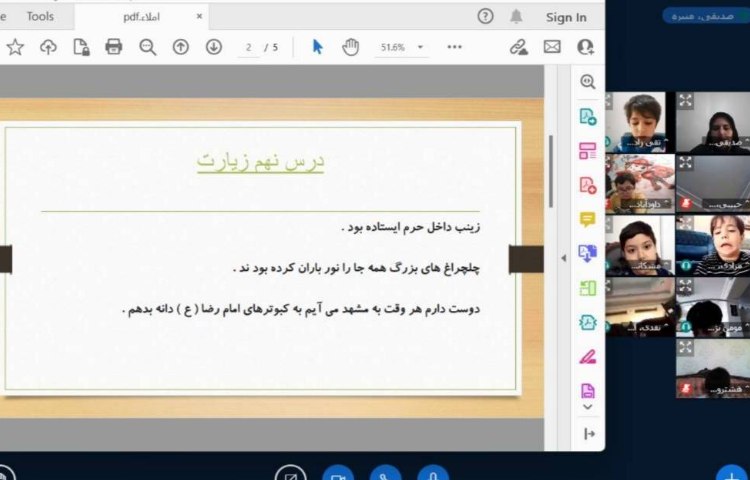This screenshot has width=750, height=480.
Task: Go to the previous page with the up arrow
Action: 180,47
